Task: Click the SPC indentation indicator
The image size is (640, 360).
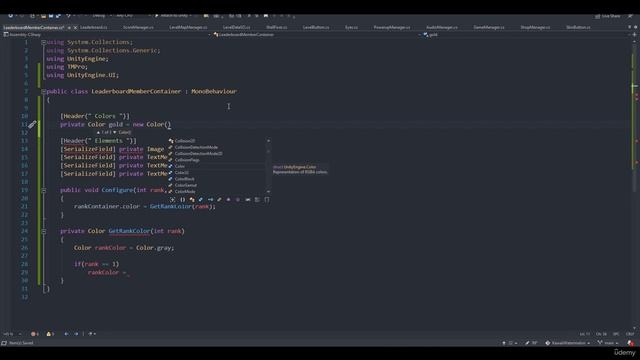Action: [616, 334]
